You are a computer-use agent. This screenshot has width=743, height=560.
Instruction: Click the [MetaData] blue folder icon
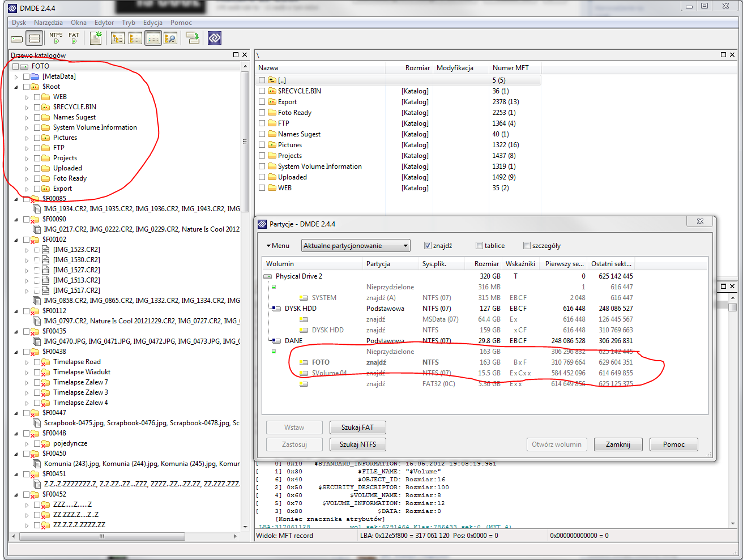(x=35, y=76)
